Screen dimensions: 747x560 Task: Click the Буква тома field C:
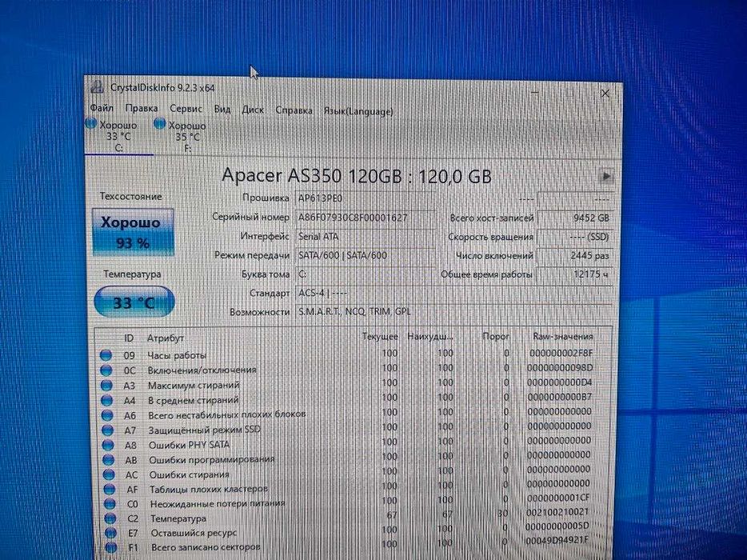tap(365, 274)
